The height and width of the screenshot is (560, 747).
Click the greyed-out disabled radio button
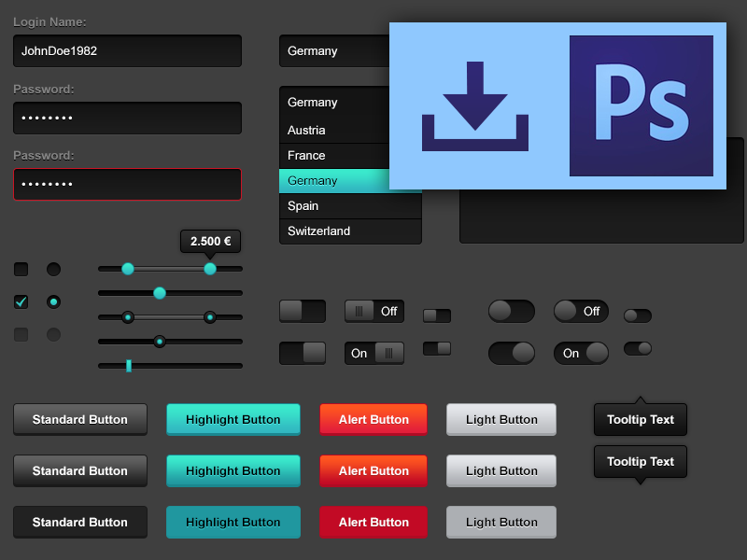click(x=53, y=334)
